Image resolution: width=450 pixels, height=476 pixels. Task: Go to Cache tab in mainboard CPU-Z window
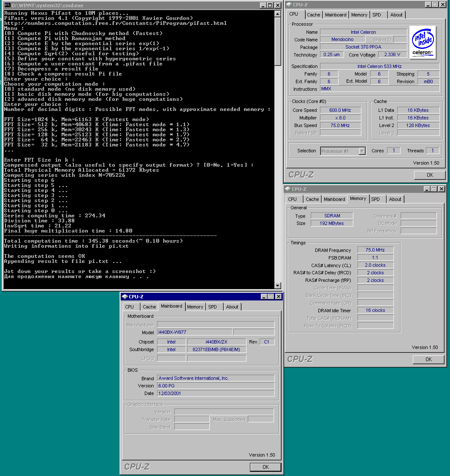click(149, 307)
